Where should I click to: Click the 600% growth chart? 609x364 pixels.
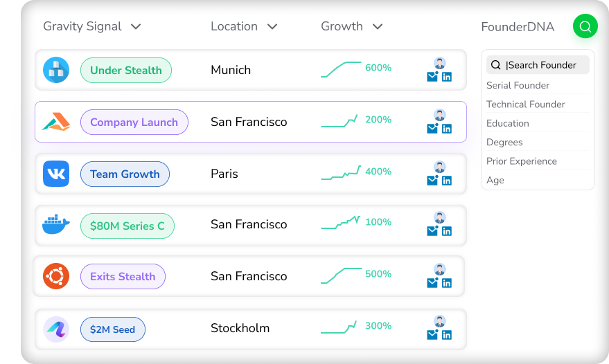[342, 69]
